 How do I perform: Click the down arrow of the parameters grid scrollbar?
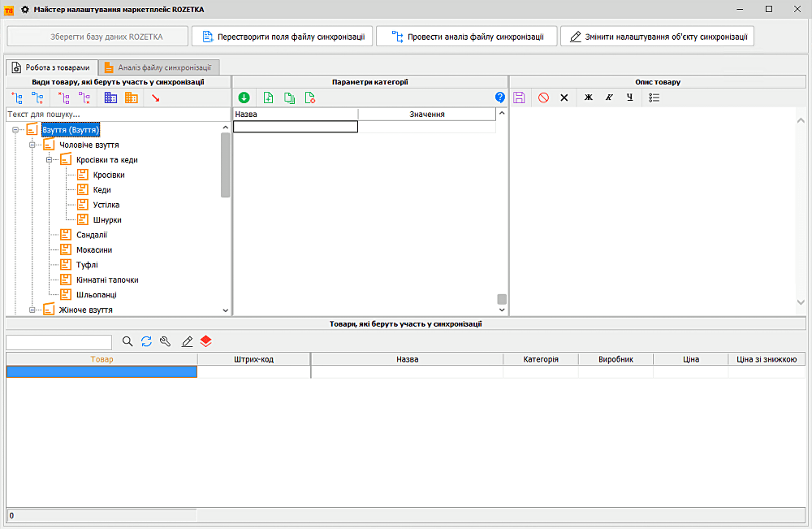pos(501,310)
